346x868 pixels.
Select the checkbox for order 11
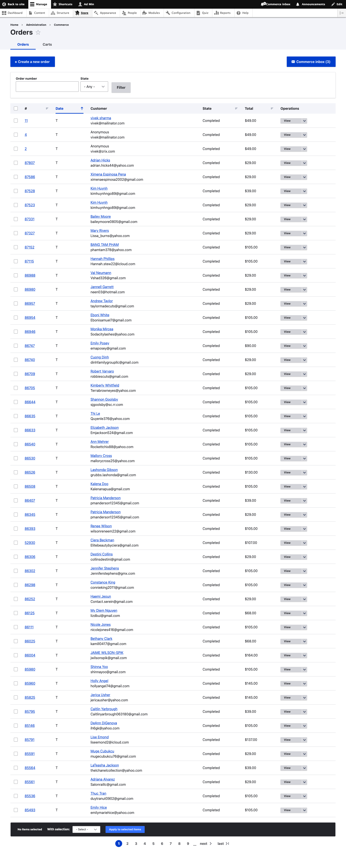16,121
